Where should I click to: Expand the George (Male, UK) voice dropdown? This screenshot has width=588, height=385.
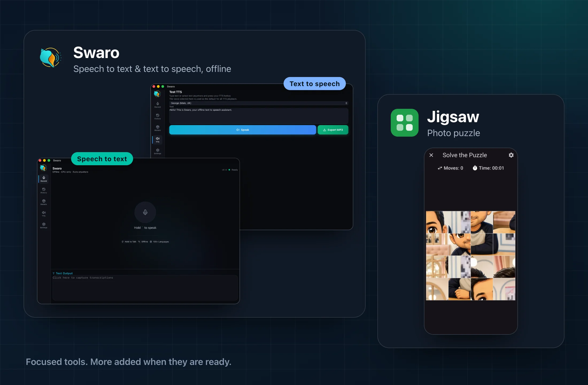pyautogui.click(x=259, y=103)
